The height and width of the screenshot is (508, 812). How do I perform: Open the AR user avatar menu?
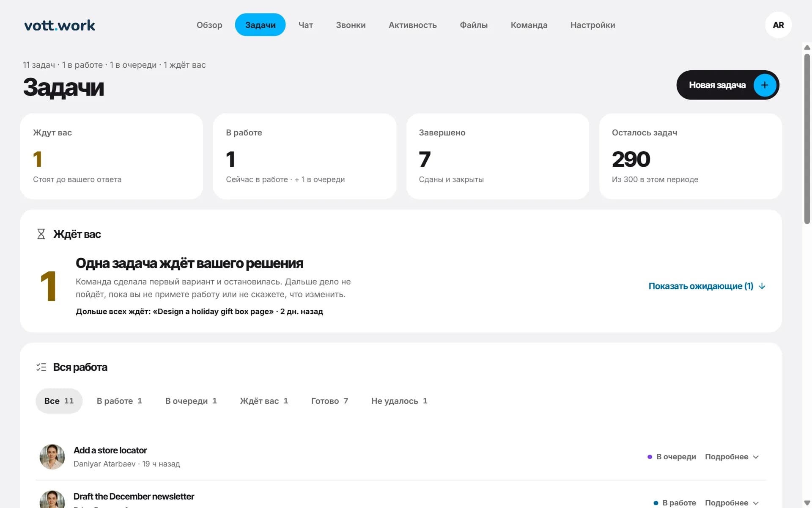pos(778,25)
